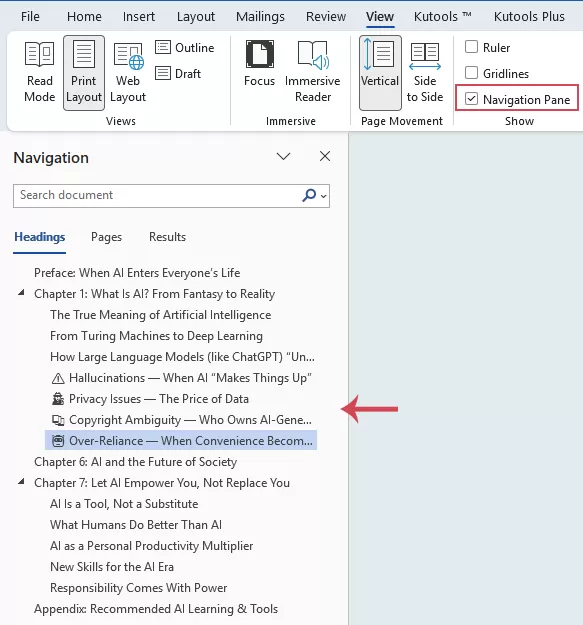Select the View ribbon tab
The image size is (583, 625).
(380, 17)
